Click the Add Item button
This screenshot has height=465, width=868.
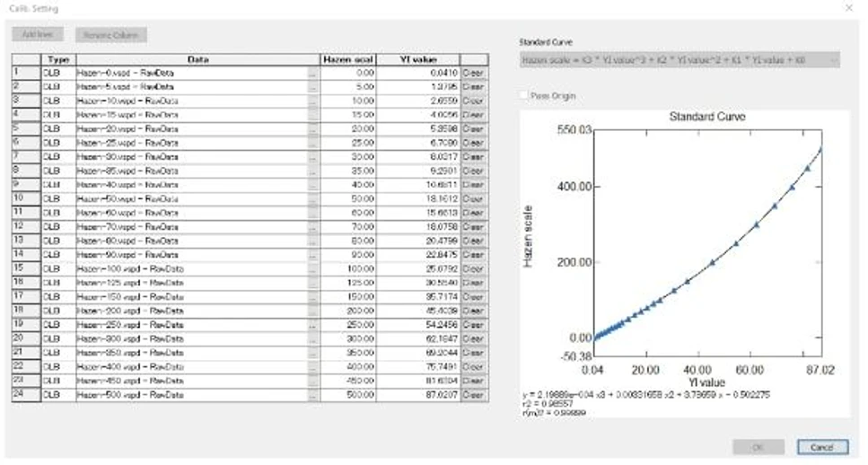click(x=39, y=35)
